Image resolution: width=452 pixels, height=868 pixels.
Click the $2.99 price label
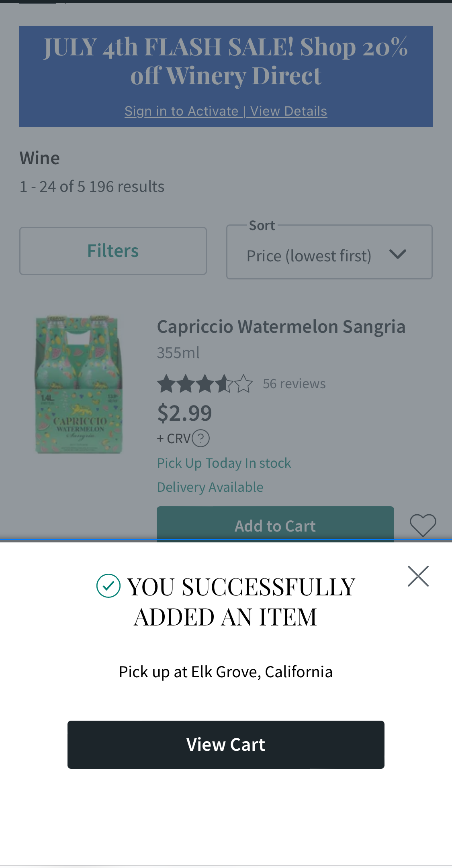[x=184, y=412]
